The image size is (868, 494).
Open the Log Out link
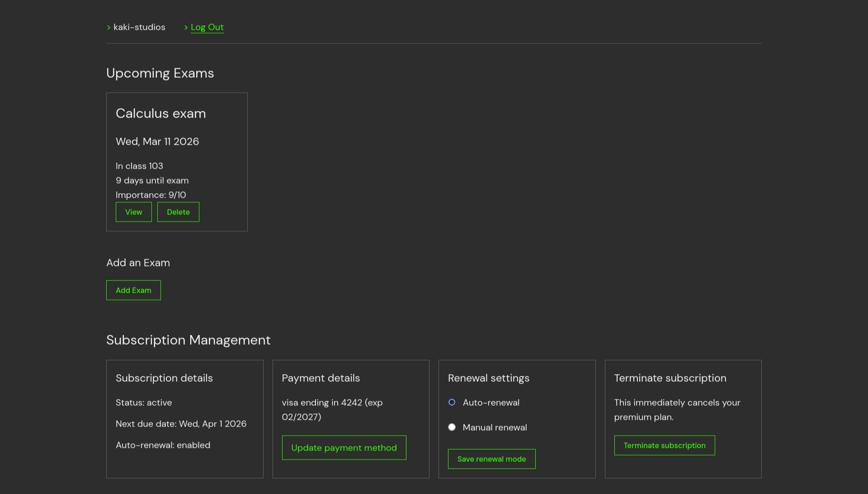click(207, 27)
